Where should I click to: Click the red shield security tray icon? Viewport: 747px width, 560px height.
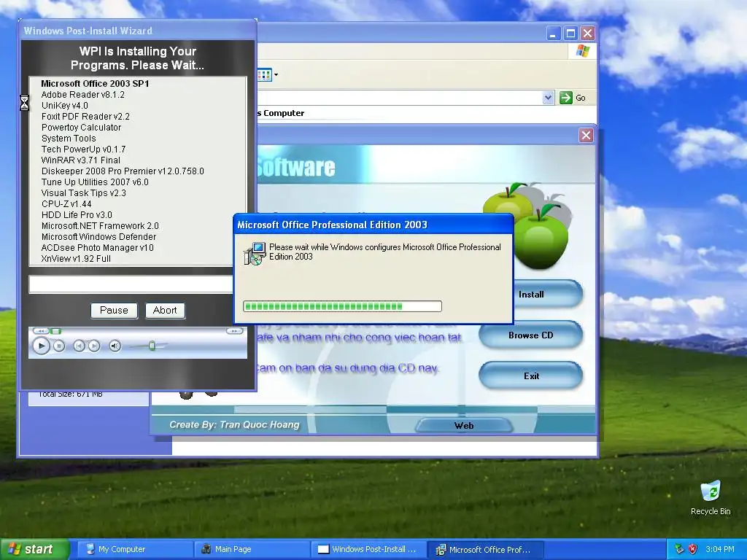[693, 549]
